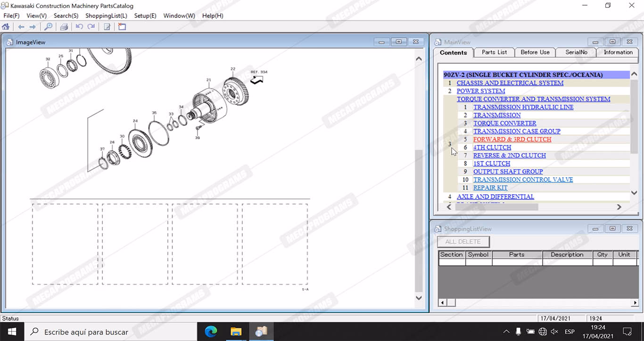The width and height of the screenshot is (644, 341).
Task: Go forward with the right arrow icon
Action: tap(33, 27)
